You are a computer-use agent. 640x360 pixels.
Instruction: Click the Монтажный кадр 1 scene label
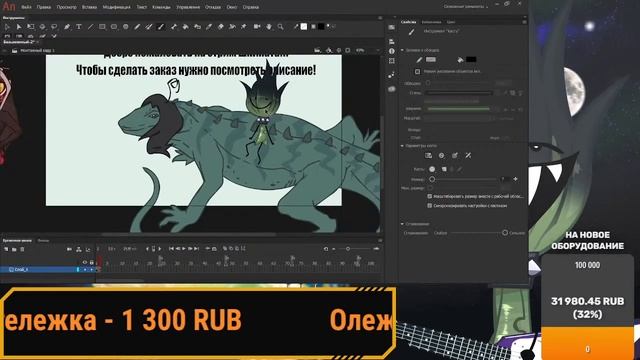coord(37,51)
